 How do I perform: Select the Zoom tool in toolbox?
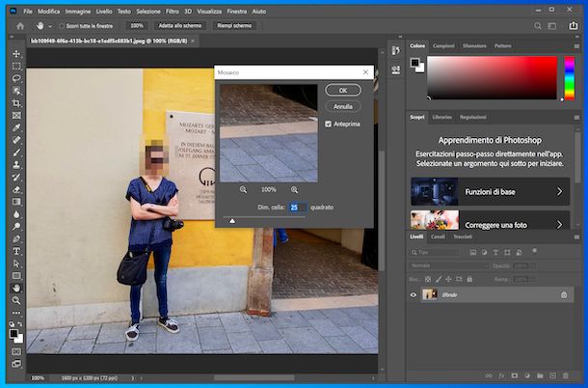tap(16, 300)
